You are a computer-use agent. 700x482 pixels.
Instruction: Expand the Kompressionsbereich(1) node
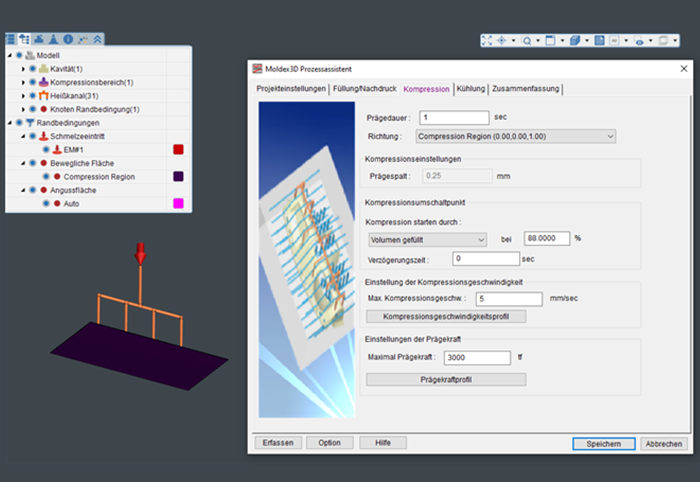point(23,82)
